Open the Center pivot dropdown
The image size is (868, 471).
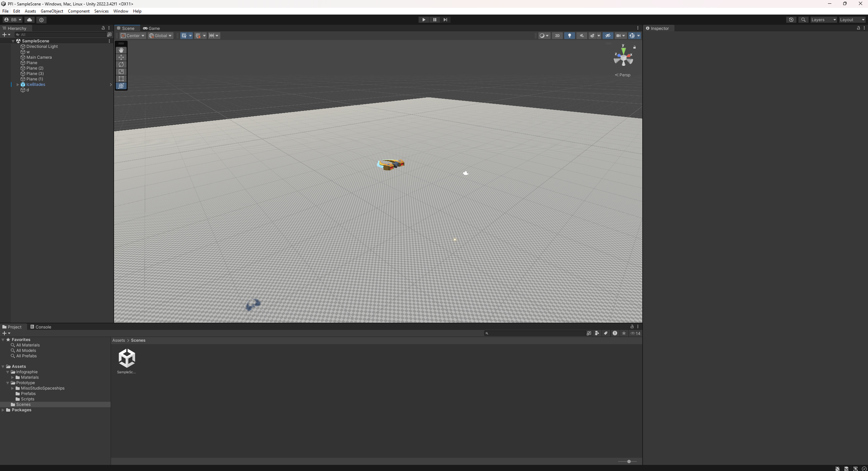133,36
